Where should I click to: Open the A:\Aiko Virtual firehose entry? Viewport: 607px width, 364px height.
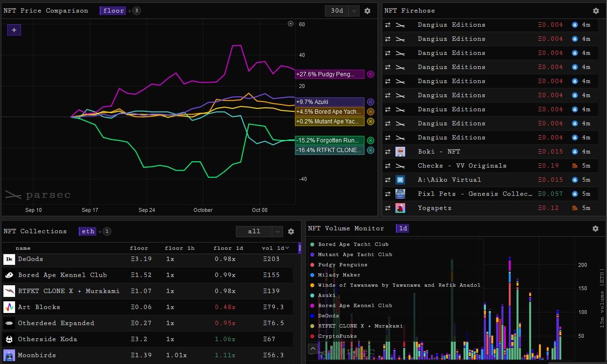pos(490,180)
